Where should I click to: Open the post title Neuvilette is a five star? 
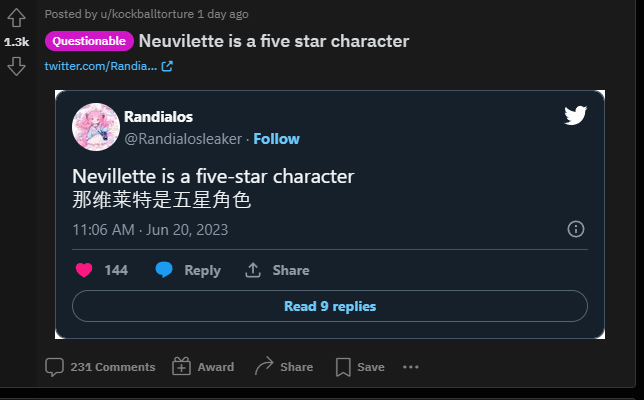[x=273, y=41]
